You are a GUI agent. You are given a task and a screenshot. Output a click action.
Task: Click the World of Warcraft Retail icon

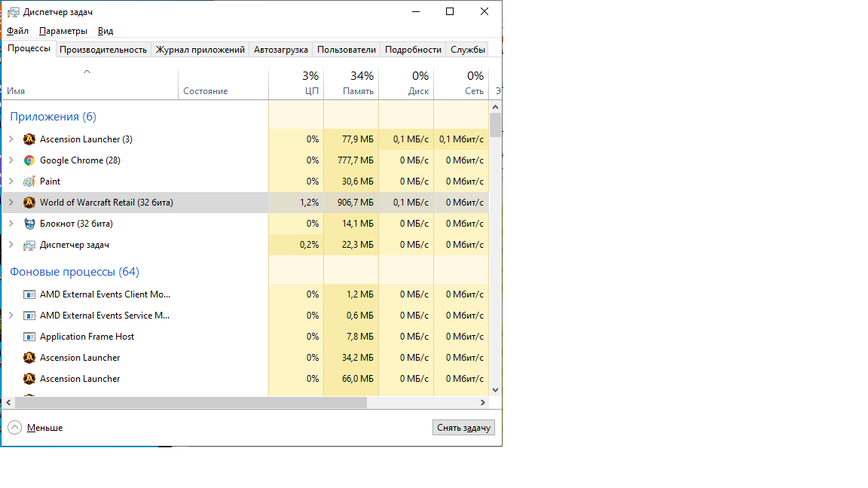point(29,203)
